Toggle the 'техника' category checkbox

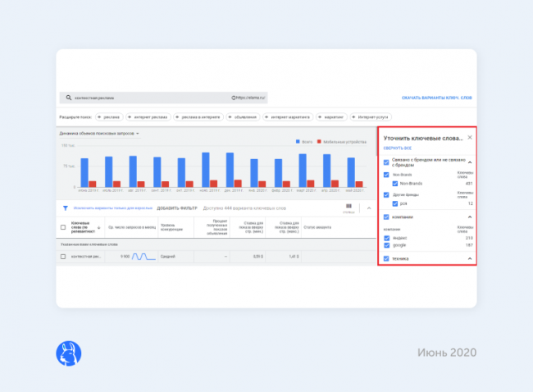coord(386,259)
